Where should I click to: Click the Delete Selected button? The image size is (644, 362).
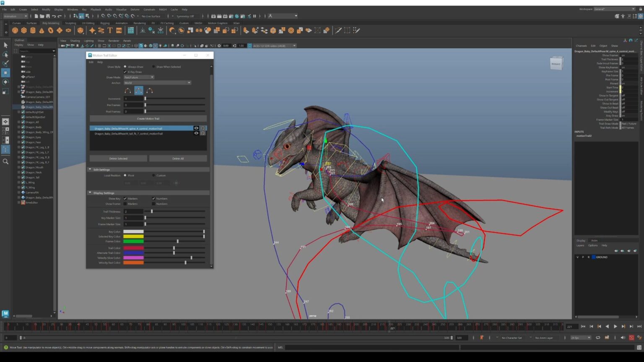pyautogui.click(x=118, y=158)
